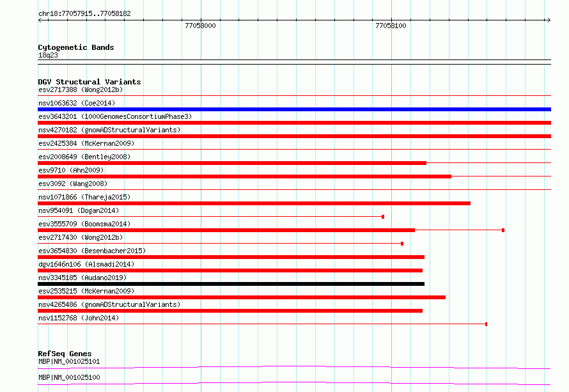569x392 pixels.
Task: Click red bar of esv2535215 variant
Action: coord(242,297)
